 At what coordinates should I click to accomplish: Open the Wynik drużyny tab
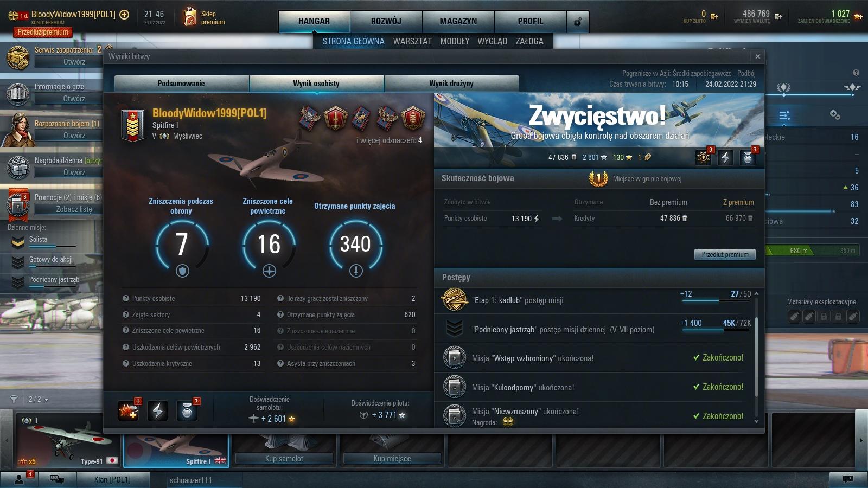(x=451, y=84)
